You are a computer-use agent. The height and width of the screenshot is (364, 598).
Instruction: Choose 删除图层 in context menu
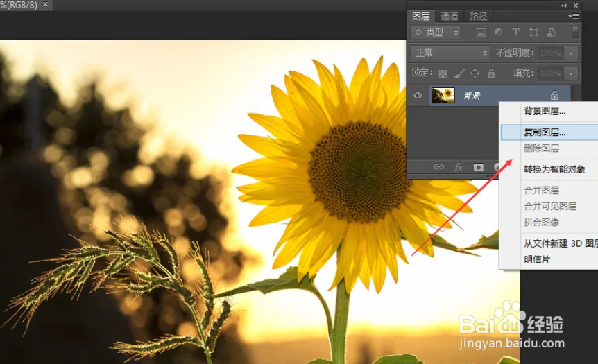pos(541,148)
